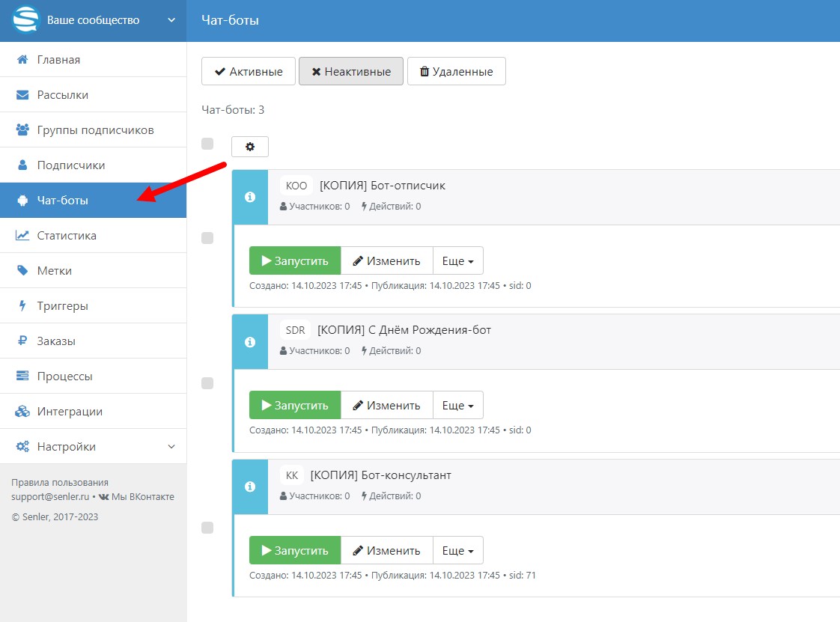The width and height of the screenshot is (840, 622).
Task: Click the Senler logo icon
Action: point(26,20)
